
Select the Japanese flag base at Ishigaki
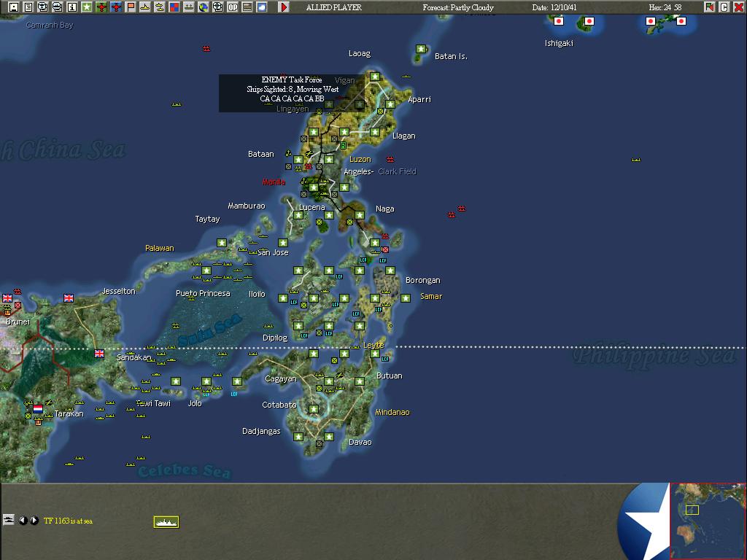pyautogui.click(x=559, y=21)
